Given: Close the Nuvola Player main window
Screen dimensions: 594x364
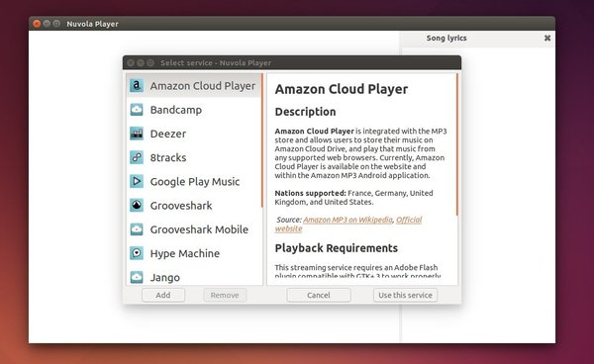Looking at the screenshot, I should coord(37,24).
